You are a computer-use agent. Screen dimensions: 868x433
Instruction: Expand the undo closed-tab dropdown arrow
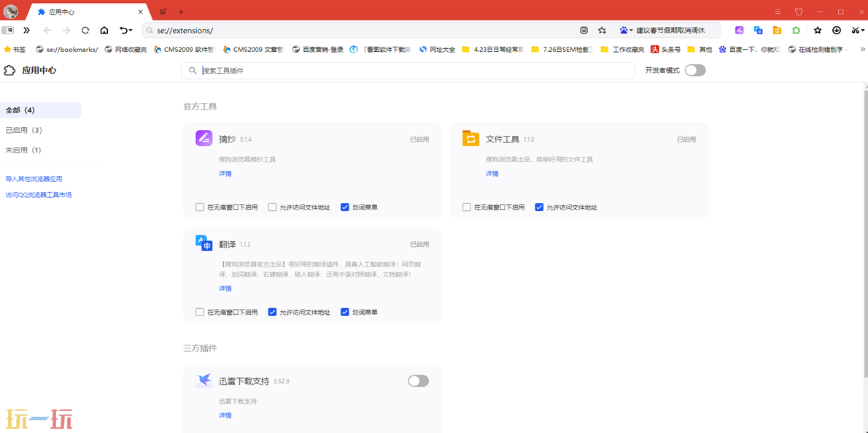[131, 31]
